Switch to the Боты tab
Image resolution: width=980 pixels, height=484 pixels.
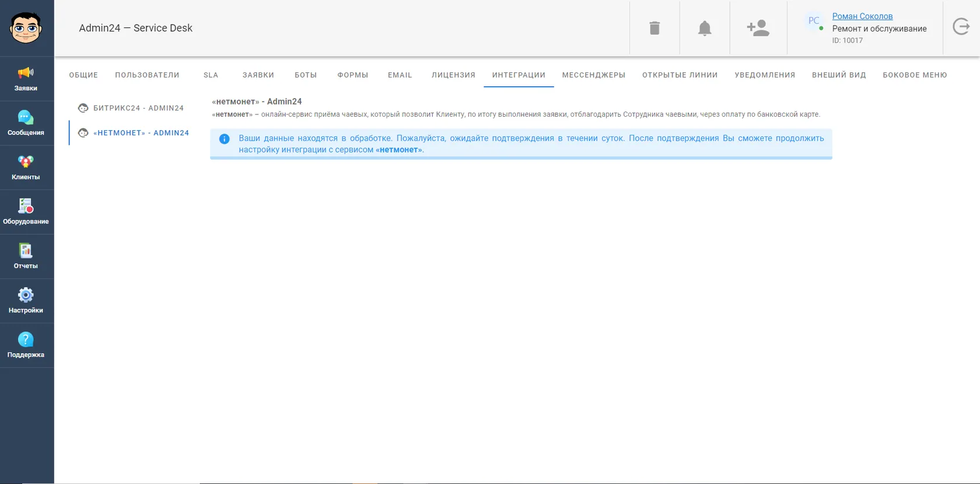click(306, 75)
